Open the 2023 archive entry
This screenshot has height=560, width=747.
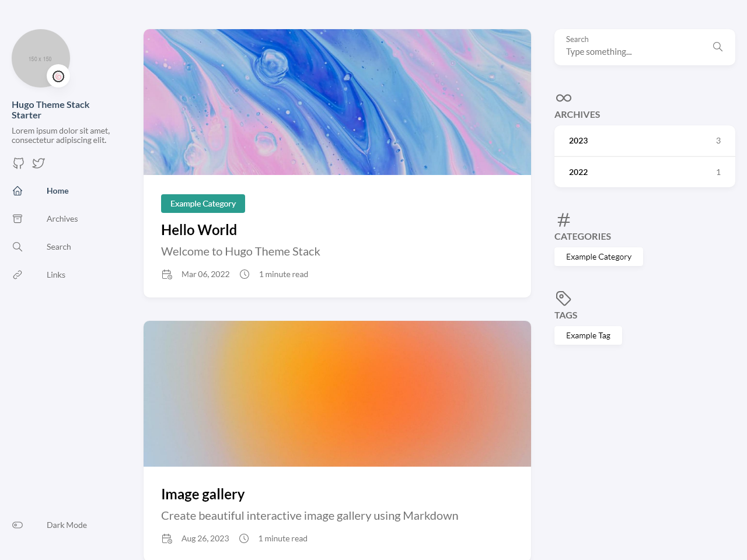click(x=645, y=141)
